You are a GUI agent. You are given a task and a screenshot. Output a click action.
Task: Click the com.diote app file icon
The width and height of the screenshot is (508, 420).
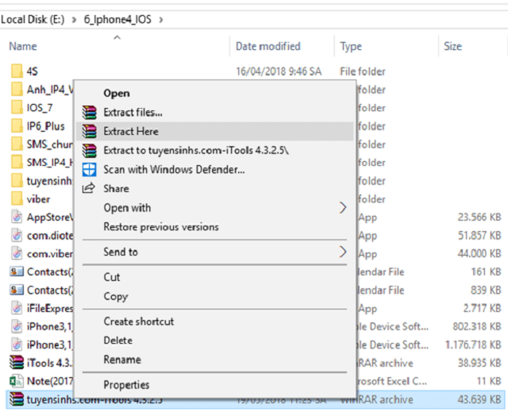coord(17,235)
